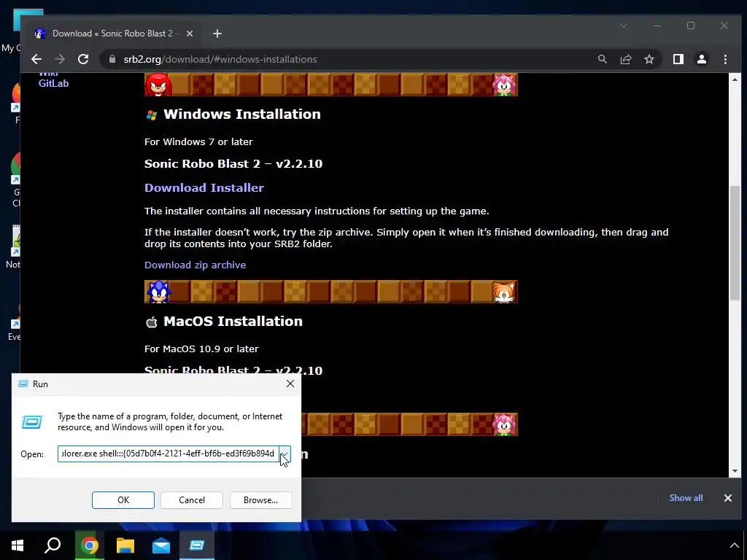Click the Apple logo beside MacOS Installation
Screen dimensions: 747x560
coord(152,322)
